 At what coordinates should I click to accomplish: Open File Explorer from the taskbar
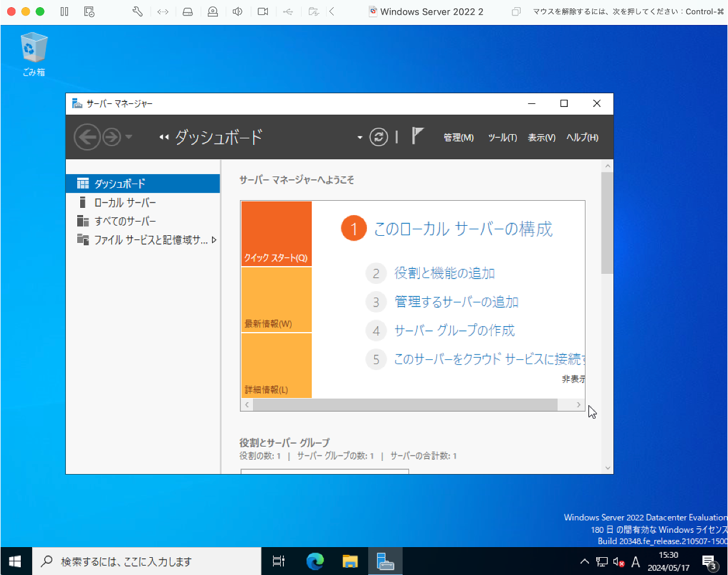pyautogui.click(x=350, y=561)
